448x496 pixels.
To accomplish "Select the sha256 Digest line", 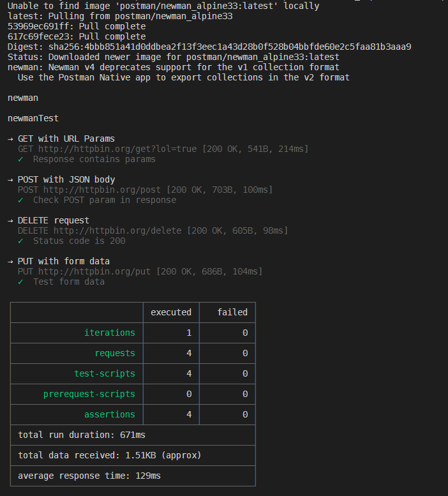I will 209,47.
